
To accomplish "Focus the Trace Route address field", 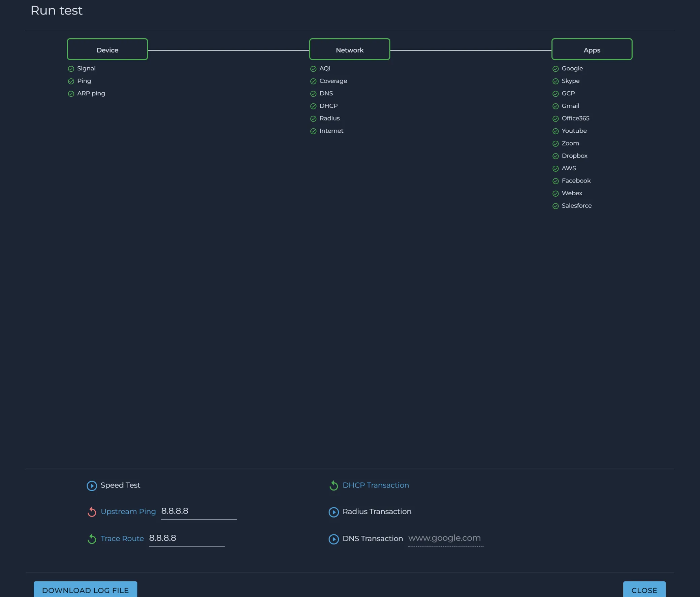I will (187, 538).
